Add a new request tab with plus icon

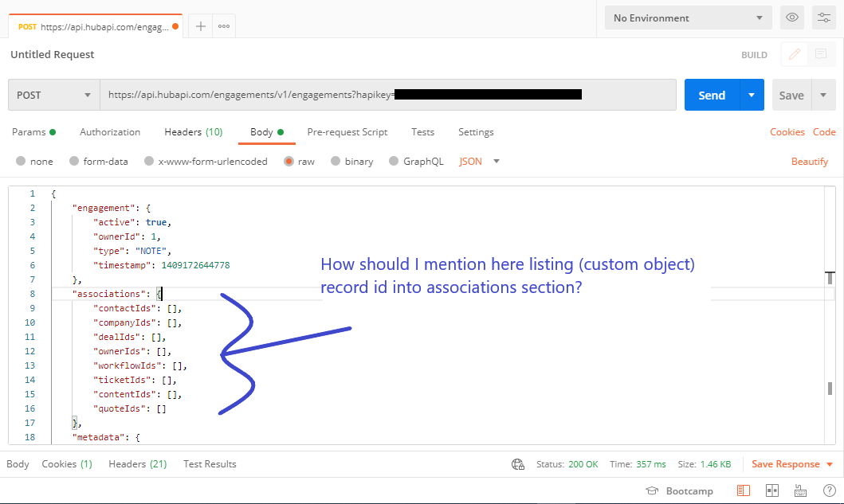(x=201, y=26)
